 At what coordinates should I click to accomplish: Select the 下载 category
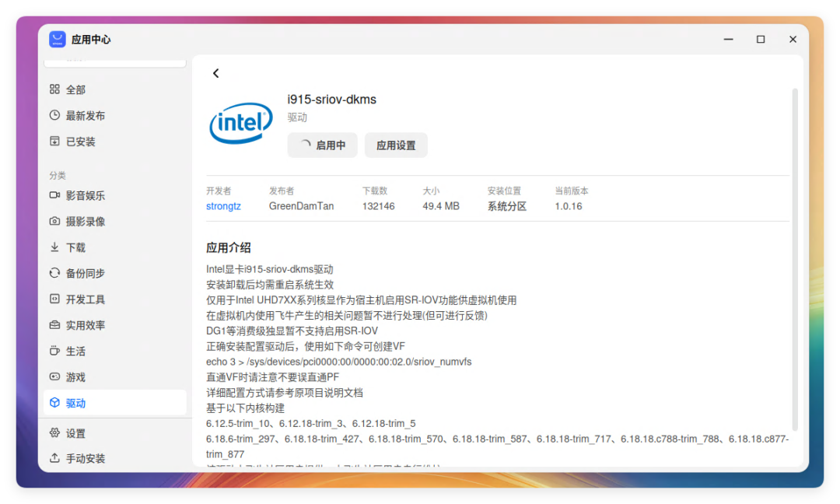[x=114, y=247]
